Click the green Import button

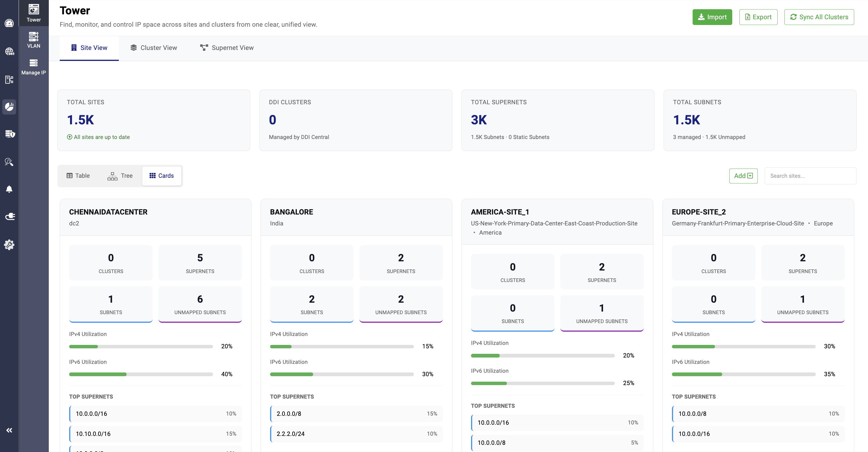712,17
